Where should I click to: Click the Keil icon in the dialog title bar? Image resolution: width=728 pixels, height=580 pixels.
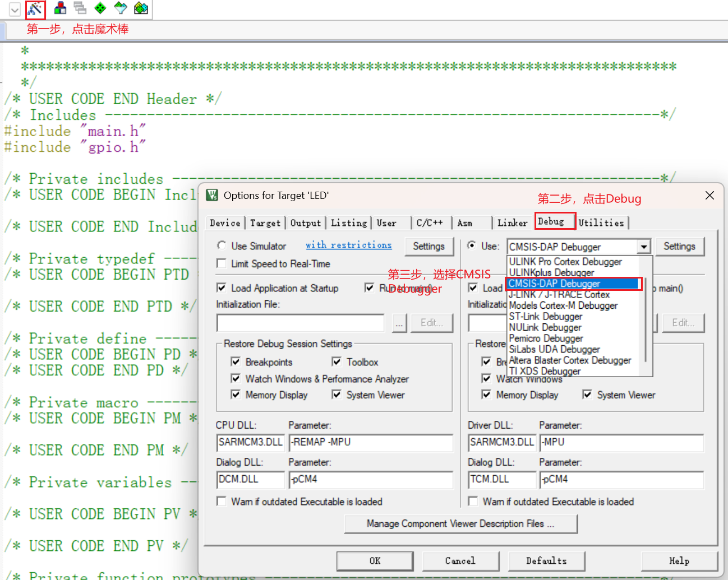coord(212,195)
